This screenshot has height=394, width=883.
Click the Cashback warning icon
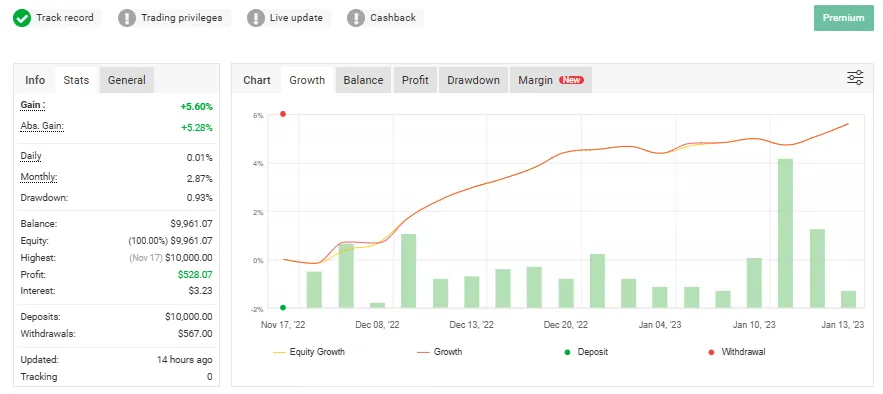[x=356, y=18]
